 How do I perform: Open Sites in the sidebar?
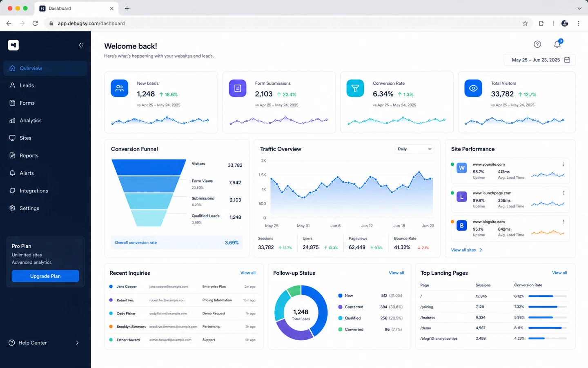tap(45, 138)
